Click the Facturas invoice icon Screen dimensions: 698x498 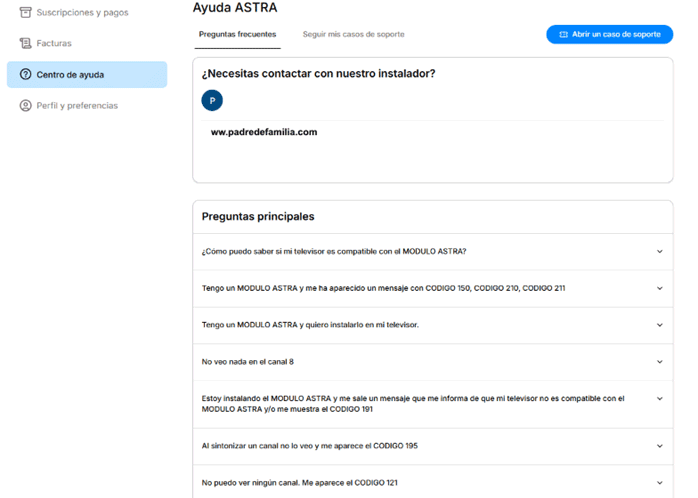pos(26,43)
